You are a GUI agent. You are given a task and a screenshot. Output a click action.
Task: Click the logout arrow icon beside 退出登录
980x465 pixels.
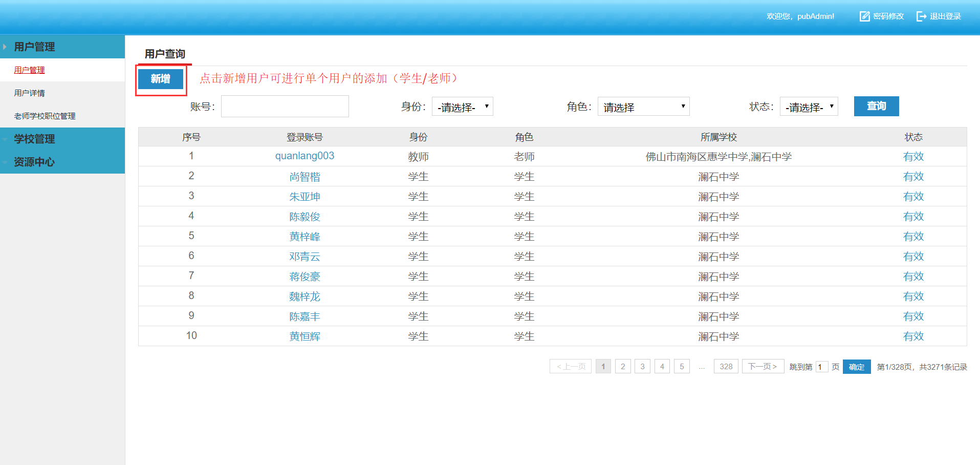[x=921, y=16]
